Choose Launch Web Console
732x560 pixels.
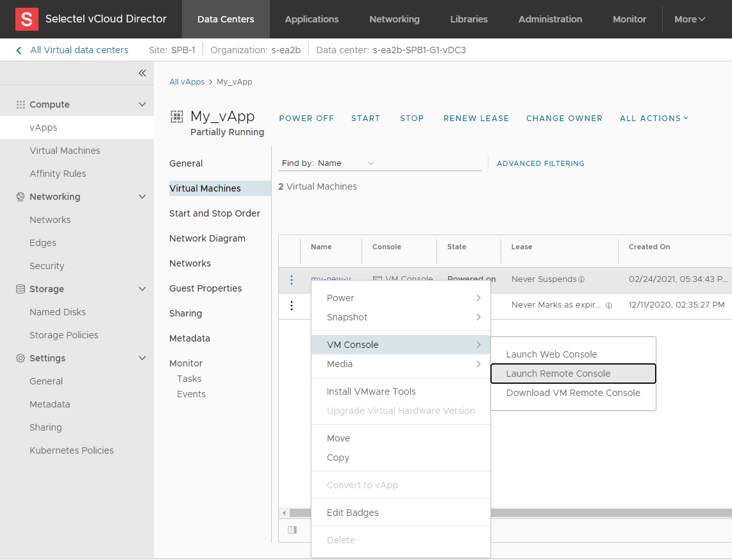[573, 354]
